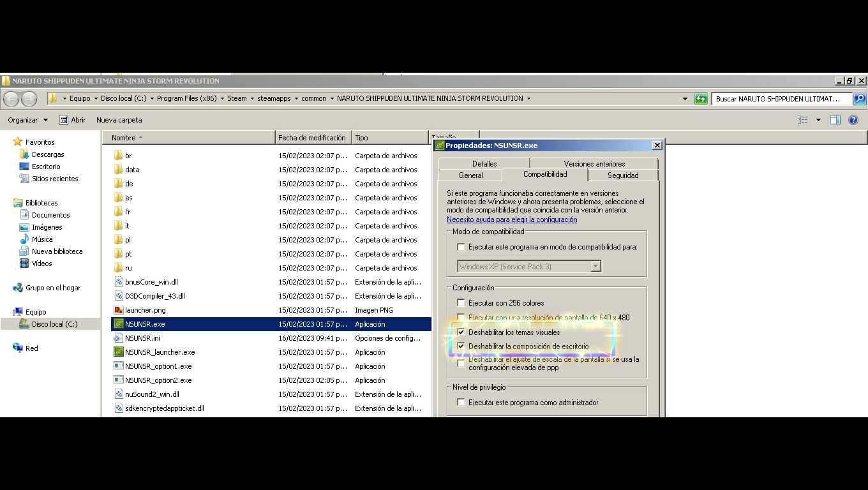Click the D3DCompiler_43.dll file icon
Screen dimensions: 868x490
[118, 296]
